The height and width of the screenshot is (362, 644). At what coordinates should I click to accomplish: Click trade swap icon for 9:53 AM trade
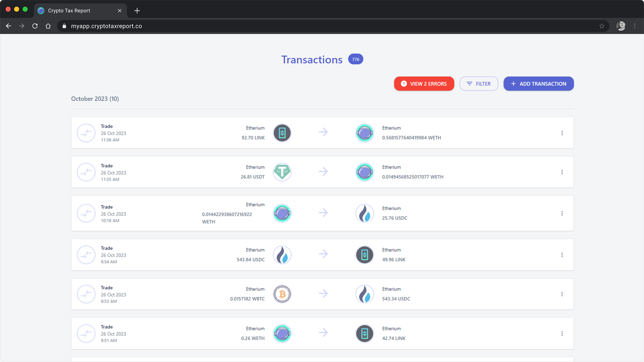click(86, 294)
